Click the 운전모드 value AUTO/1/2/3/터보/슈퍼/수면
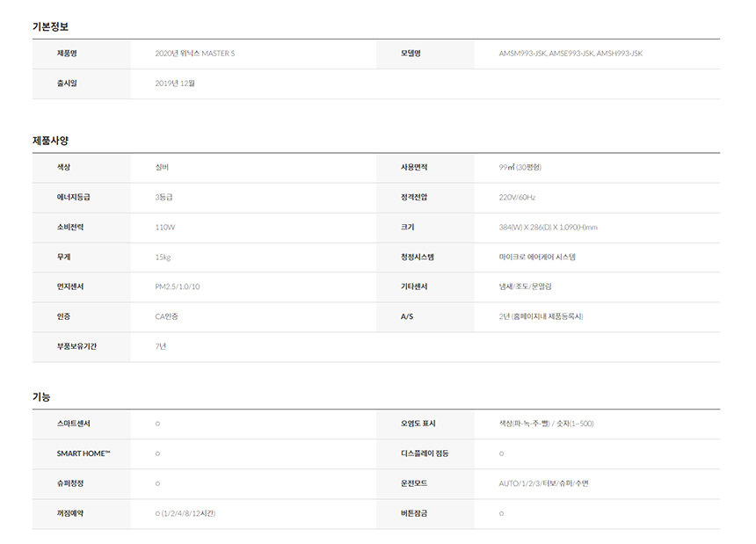The image size is (756, 544). click(x=543, y=483)
